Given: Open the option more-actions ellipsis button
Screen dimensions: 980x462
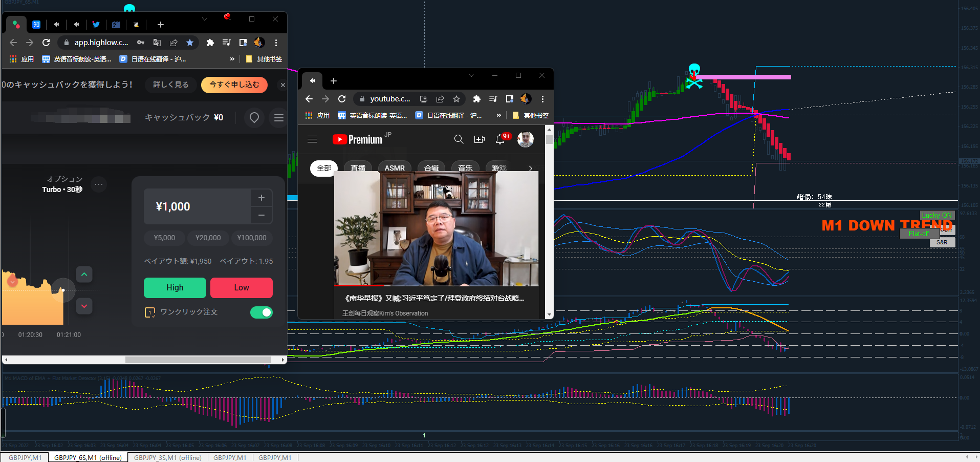Looking at the screenshot, I should 99,184.
